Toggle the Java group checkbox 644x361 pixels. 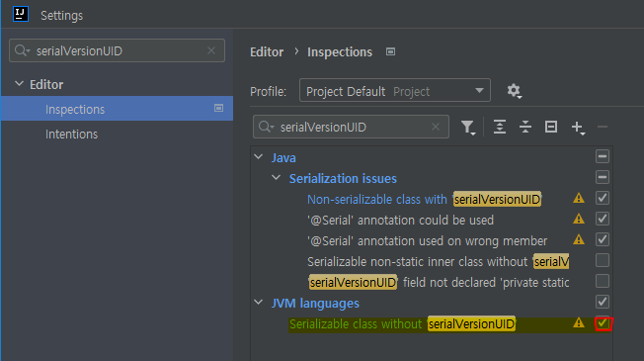(603, 156)
